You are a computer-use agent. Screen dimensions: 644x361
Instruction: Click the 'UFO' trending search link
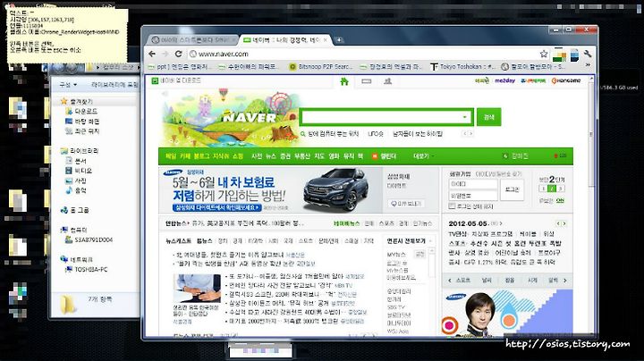point(376,134)
